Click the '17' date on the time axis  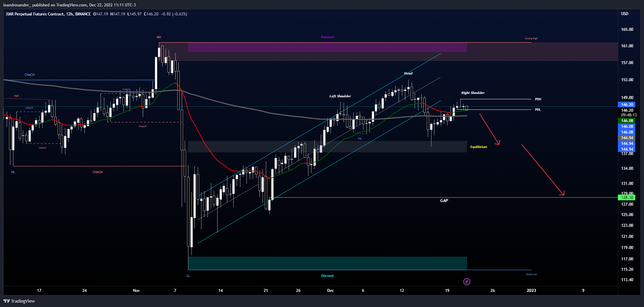tap(39, 291)
